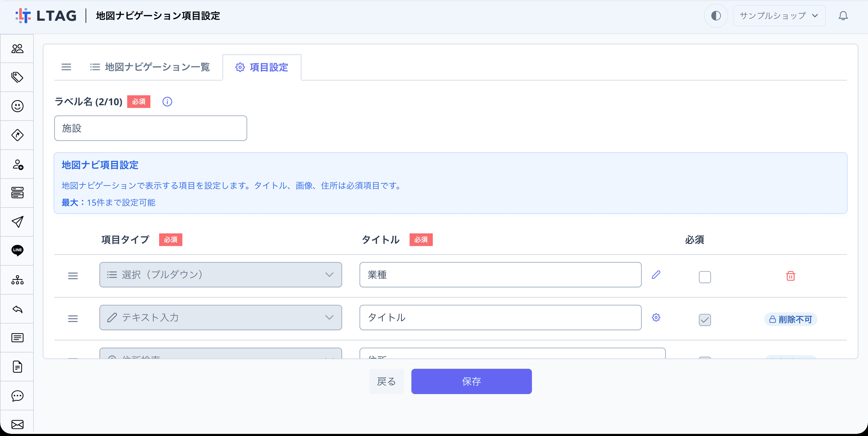Open the LINE sidebar icon

point(17,251)
